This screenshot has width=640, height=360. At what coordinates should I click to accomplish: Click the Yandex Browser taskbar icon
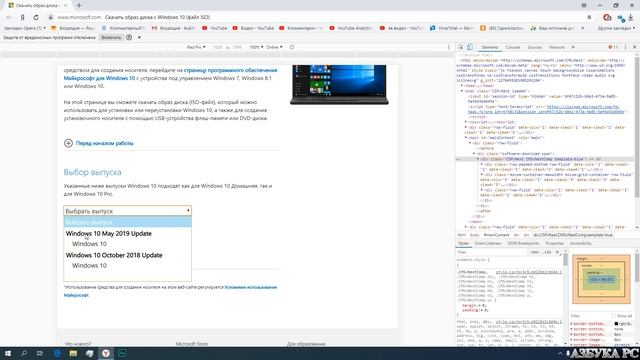click(x=106, y=353)
